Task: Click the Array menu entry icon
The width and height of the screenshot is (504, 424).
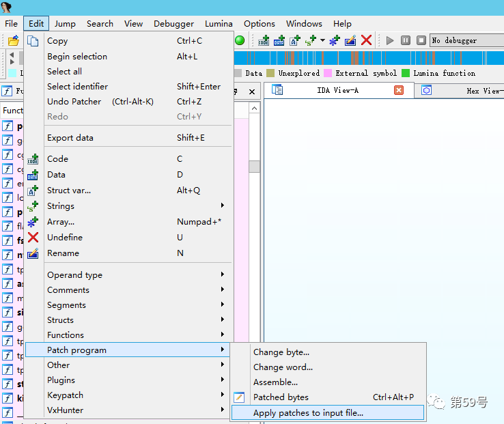Action: pyautogui.click(x=33, y=222)
